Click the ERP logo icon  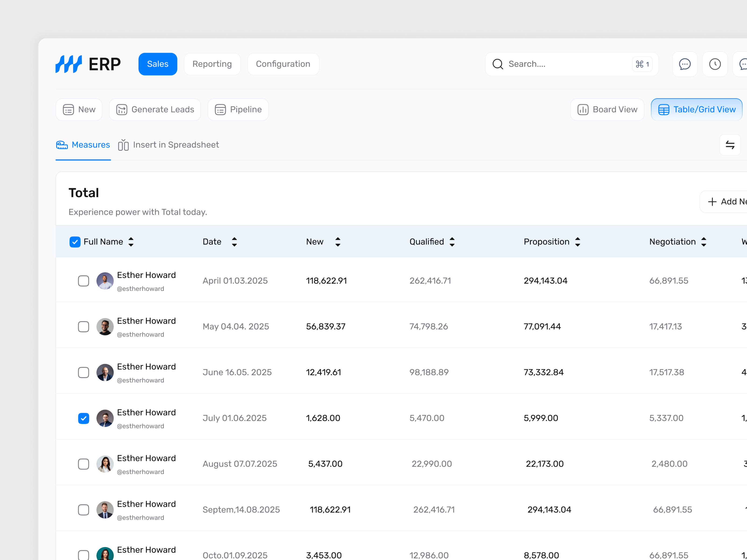pos(68,64)
